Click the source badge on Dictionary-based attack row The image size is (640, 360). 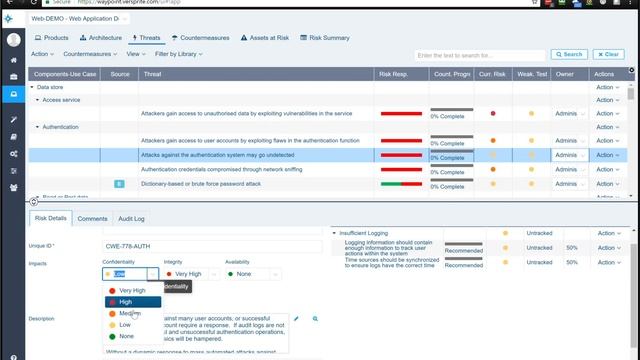click(119, 184)
